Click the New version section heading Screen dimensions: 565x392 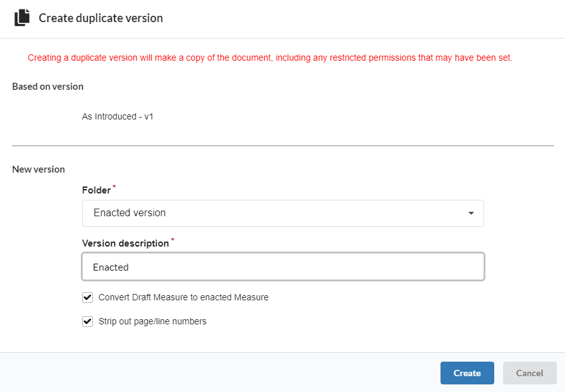(39, 169)
